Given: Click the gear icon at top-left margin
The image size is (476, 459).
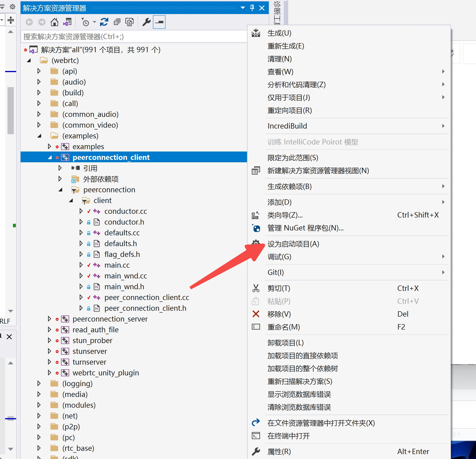Looking at the screenshot, I should (x=12, y=7).
